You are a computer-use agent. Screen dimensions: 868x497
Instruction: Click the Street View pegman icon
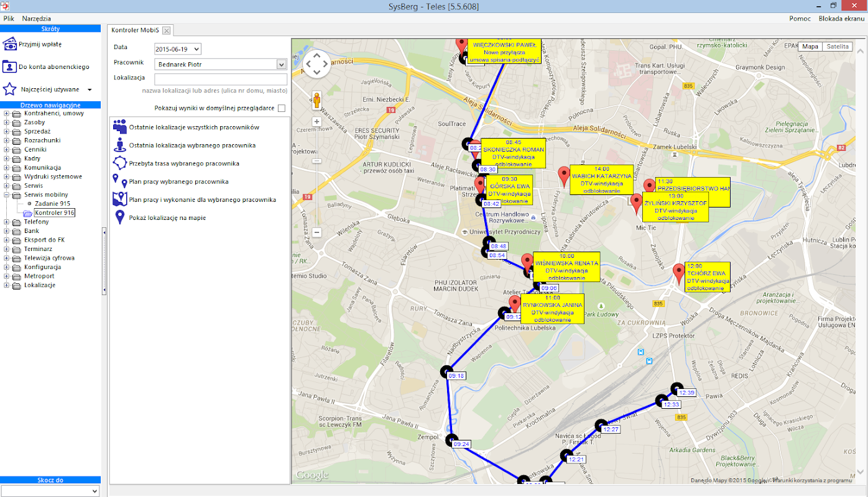pyautogui.click(x=316, y=101)
